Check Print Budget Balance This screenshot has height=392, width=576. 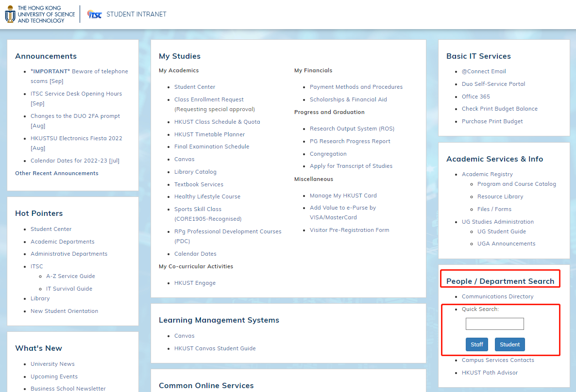[500, 109]
